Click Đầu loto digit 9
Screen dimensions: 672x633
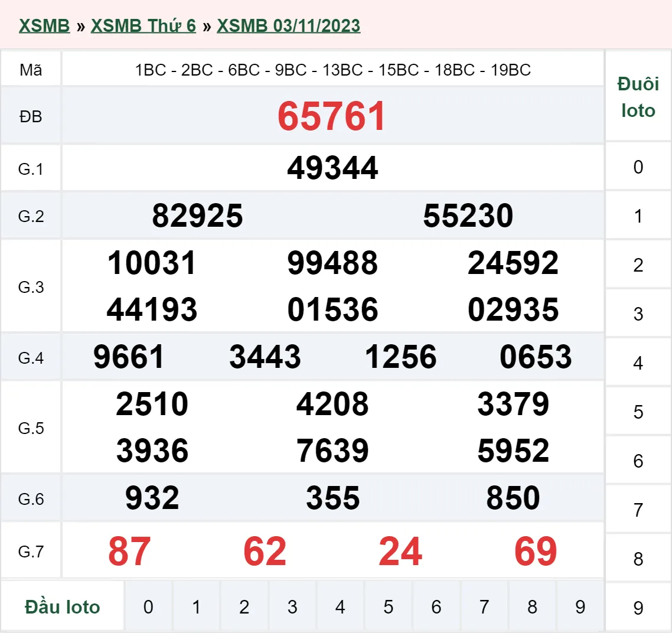point(579,606)
